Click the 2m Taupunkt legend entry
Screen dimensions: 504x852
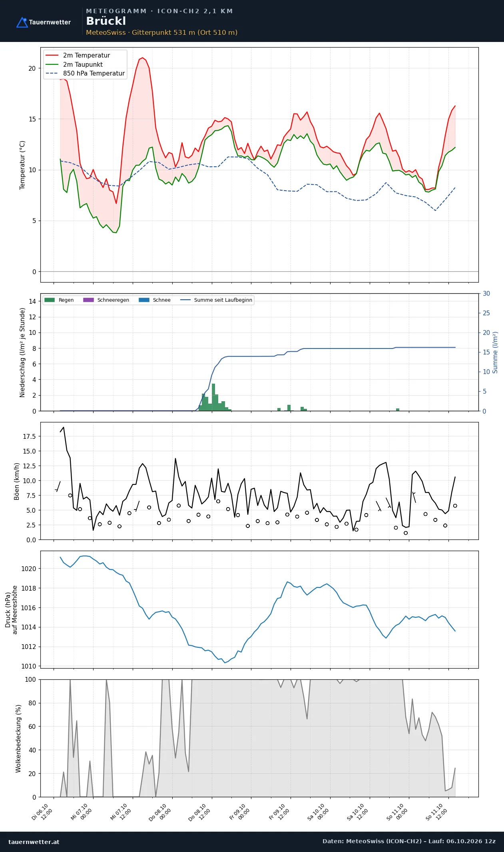tap(83, 64)
